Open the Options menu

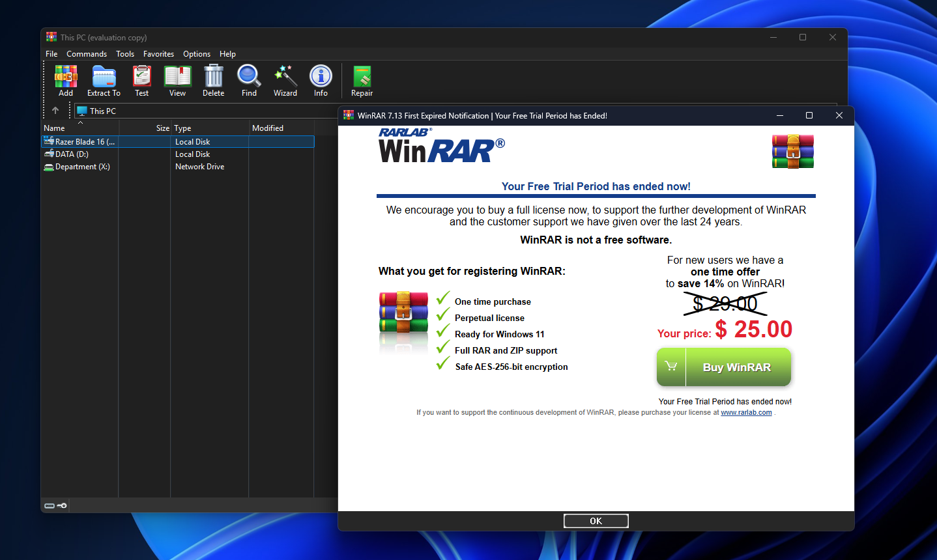coord(196,54)
